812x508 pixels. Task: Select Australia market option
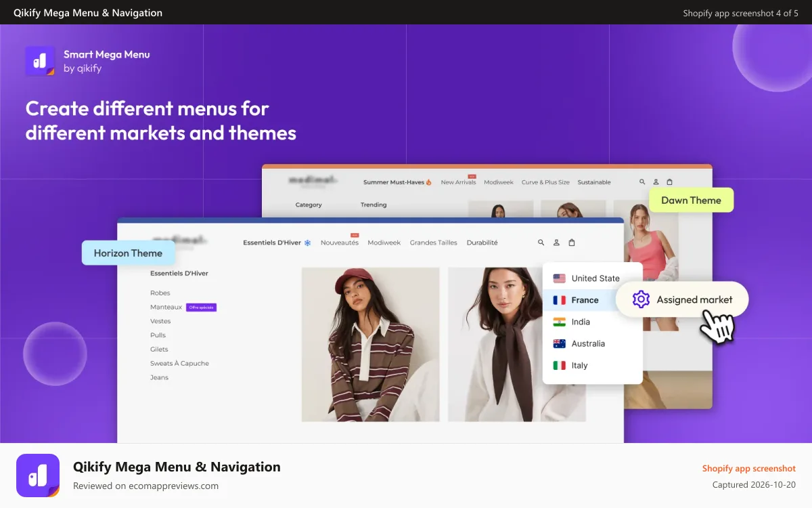click(593, 343)
